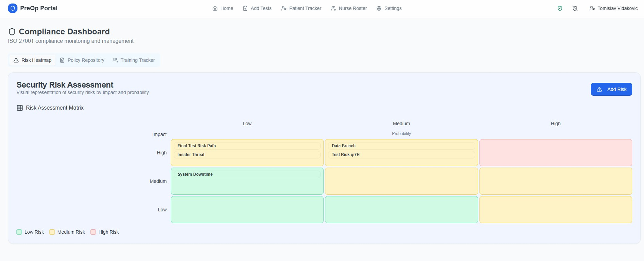Select the System Downtime risk entry
This screenshot has width=644, height=261.
point(247,174)
